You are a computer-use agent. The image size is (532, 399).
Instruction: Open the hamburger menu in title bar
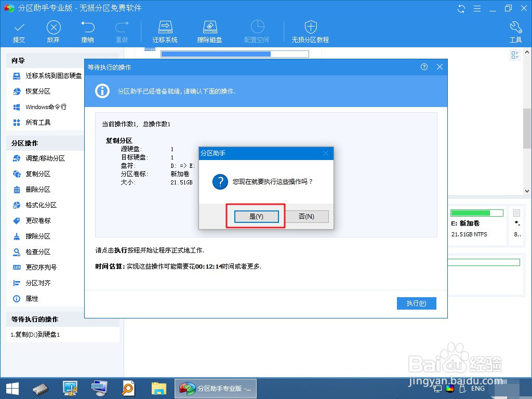coord(477,8)
